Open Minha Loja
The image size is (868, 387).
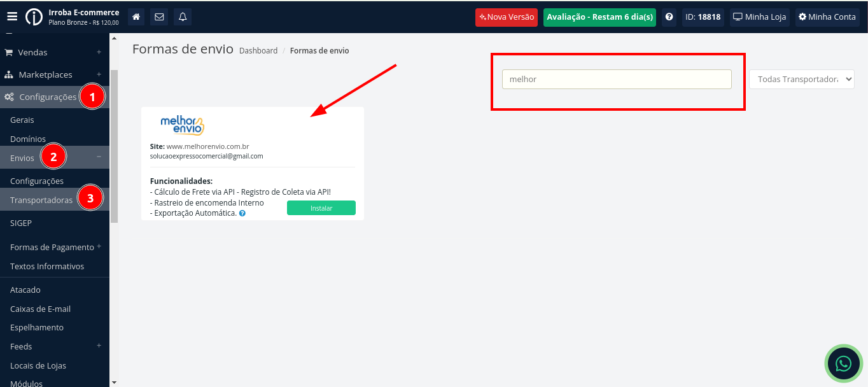tap(760, 17)
